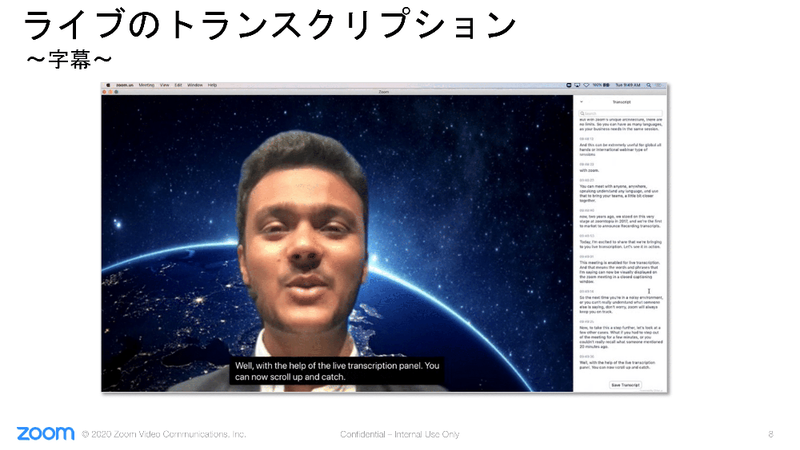Collapse the Transcript panel with chevron
Image resolution: width=800 pixels, height=450 pixels.
point(581,102)
